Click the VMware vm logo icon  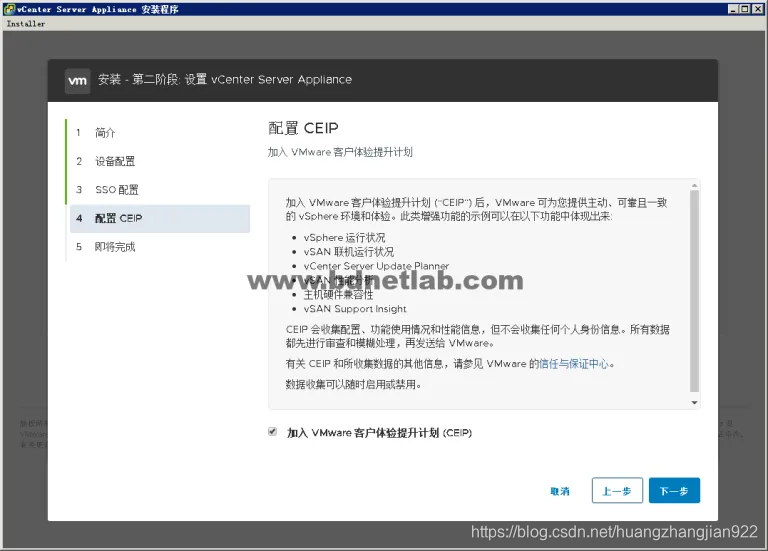pos(77,81)
